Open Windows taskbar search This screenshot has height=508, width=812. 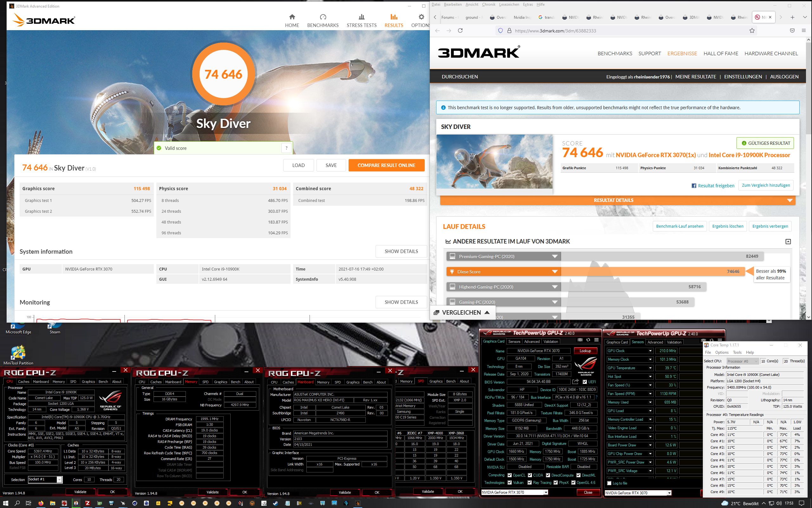click(17, 503)
